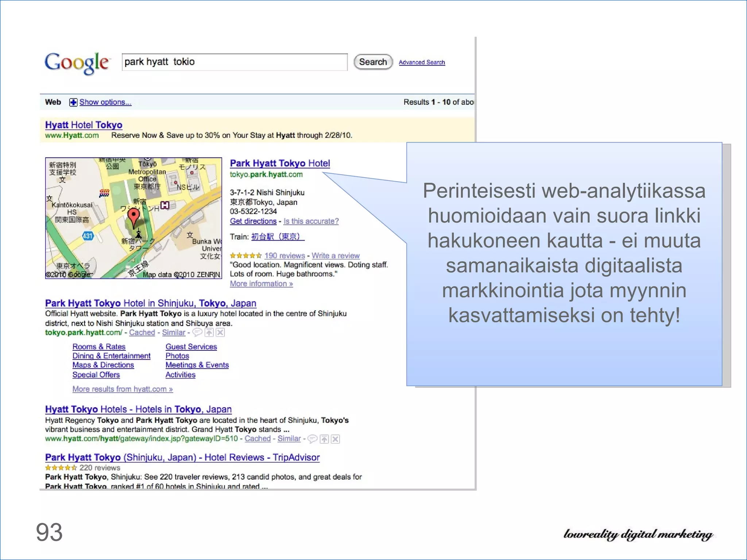
Task: Click promote arrow icon for tokyo.park.hyatt.com result
Action: coord(209,332)
